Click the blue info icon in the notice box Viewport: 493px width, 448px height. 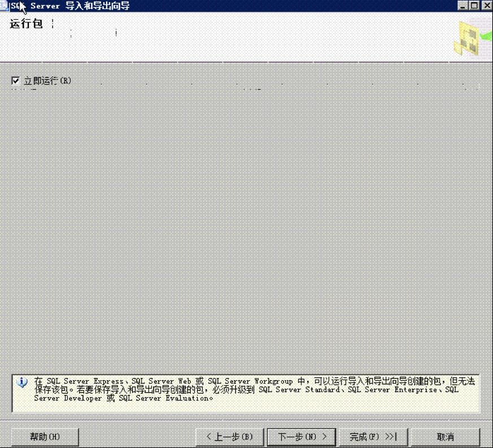click(x=22, y=382)
